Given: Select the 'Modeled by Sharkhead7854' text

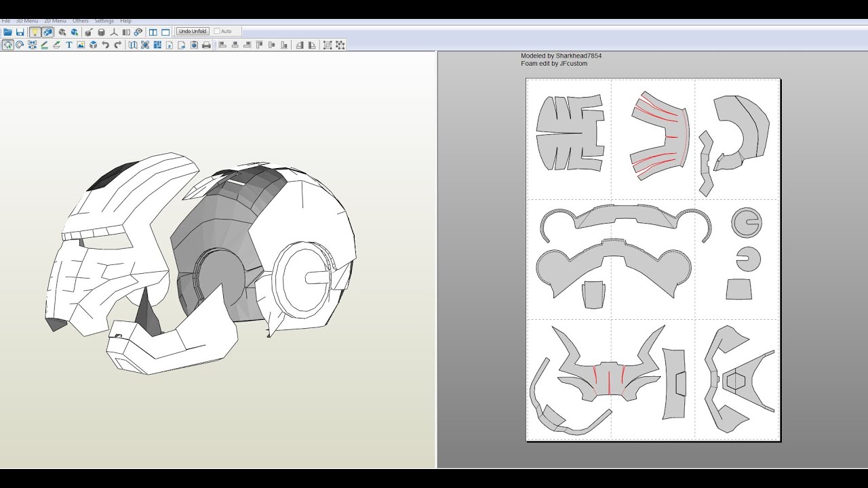Looking at the screenshot, I should click(x=561, y=56).
